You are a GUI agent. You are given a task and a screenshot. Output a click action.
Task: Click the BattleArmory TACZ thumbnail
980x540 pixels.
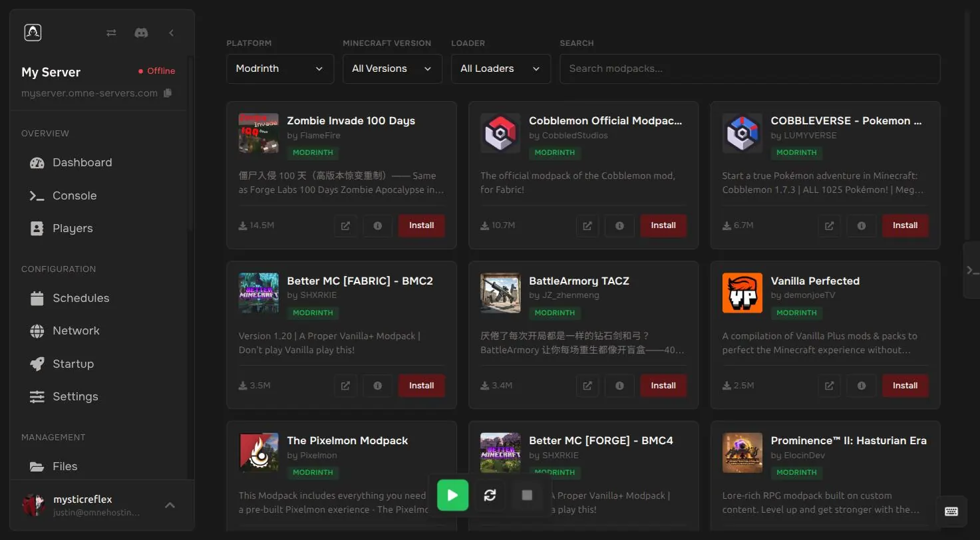point(500,293)
